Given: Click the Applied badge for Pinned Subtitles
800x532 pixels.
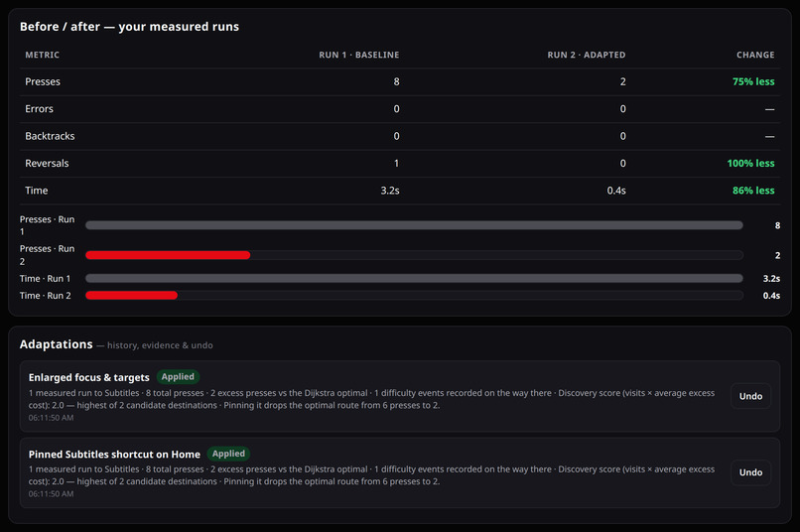Looking at the screenshot, I should point(228,454).
